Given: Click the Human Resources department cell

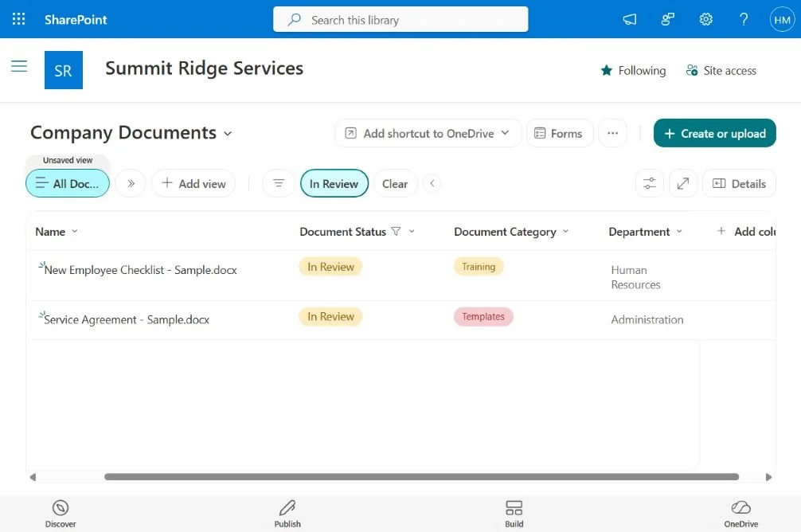Looking at the screenshot, I should tap(635, 277).
